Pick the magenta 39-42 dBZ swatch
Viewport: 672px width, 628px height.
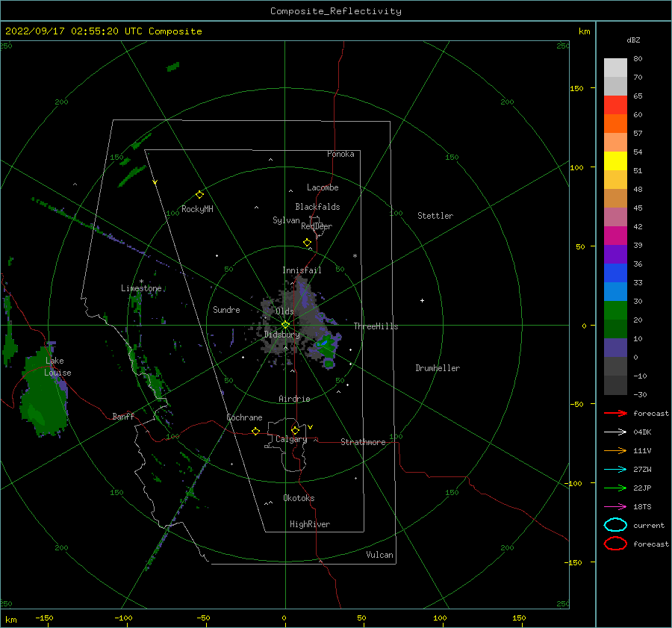[615, 235]
